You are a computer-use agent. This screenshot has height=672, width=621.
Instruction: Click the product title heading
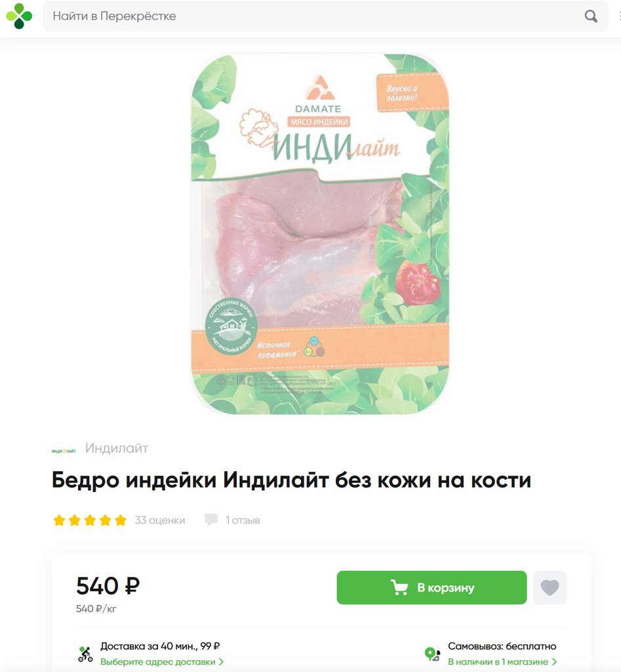click(x=291, y=480)
